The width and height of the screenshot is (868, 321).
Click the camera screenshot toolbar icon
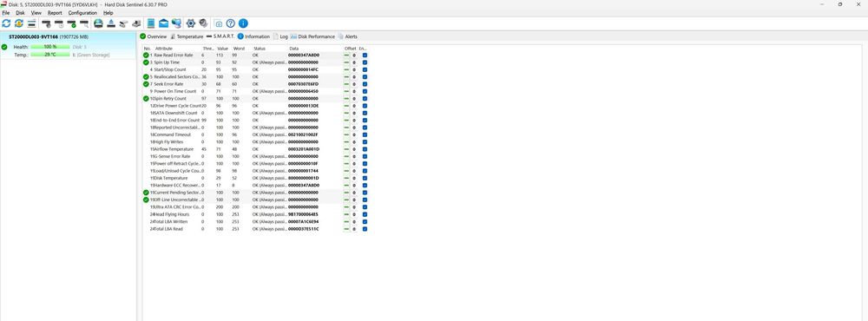(219, 23)
